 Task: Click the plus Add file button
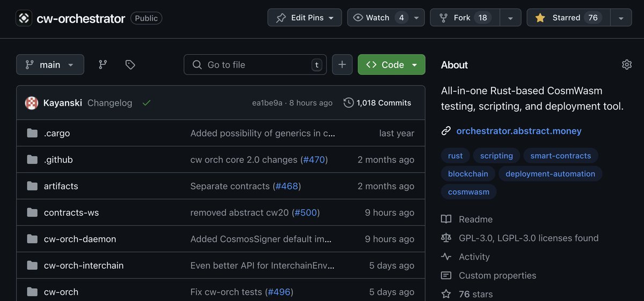point(342,64)
